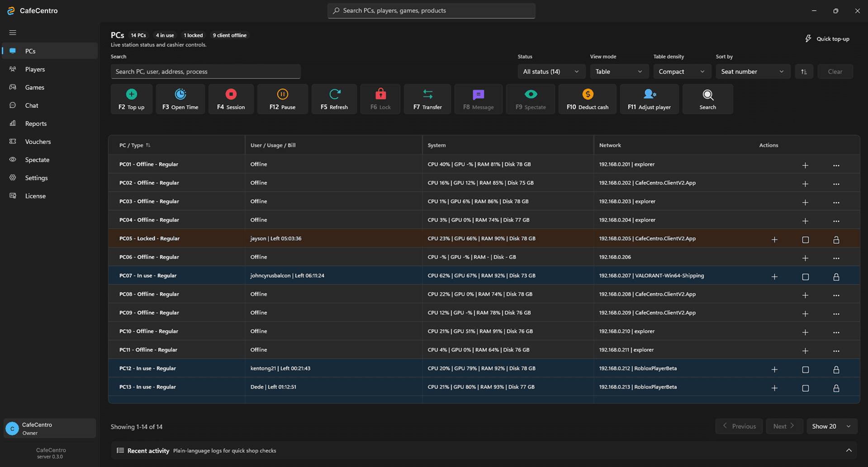This screenshot has height=467, width=868.
Task: Click the stop square on PC05 row
Action: (x=806, y=239)
